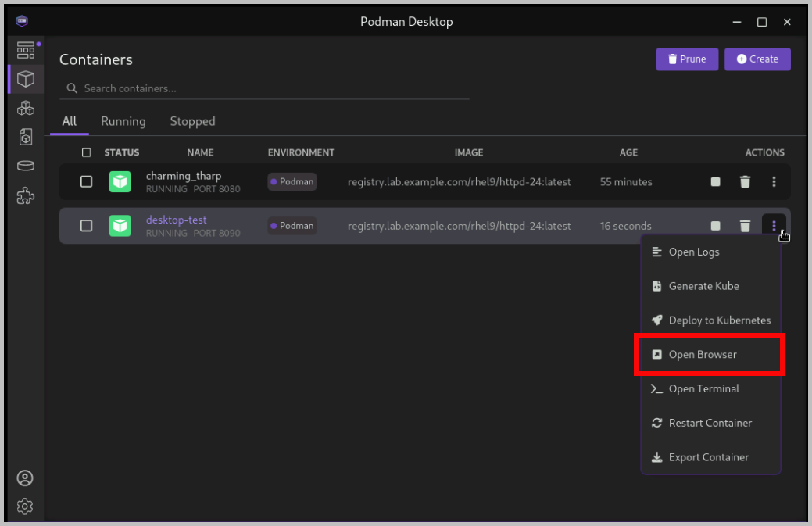This screenshot has height=526, width=812.
Task: Open the Dashboard icon in the sidebar
Action: point(25,51)
